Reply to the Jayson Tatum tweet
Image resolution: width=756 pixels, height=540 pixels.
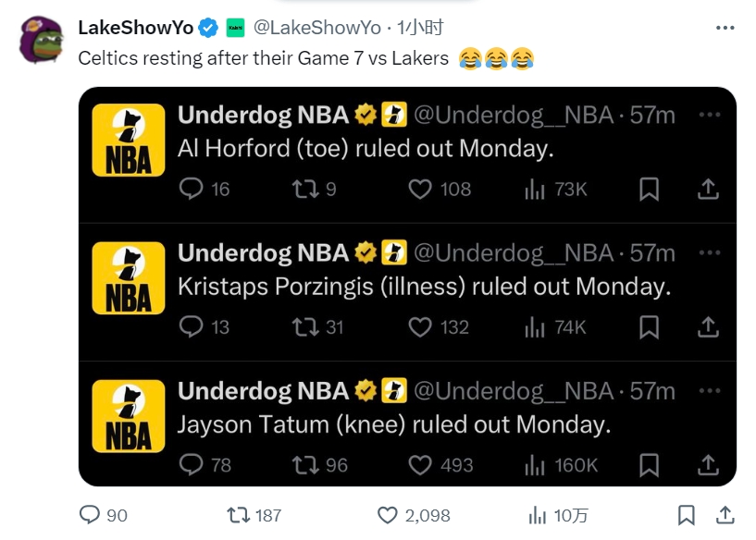click(x=191, y=464)
